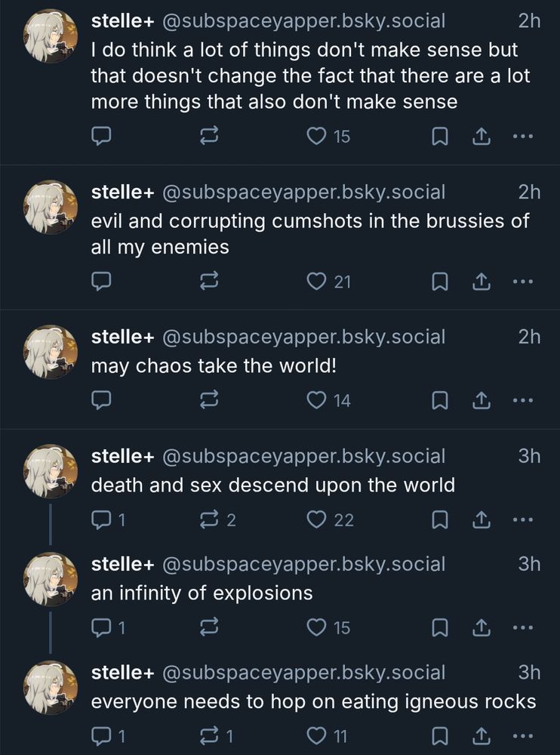Repost the 'eating igneous rocks' post

pos(209,735)
